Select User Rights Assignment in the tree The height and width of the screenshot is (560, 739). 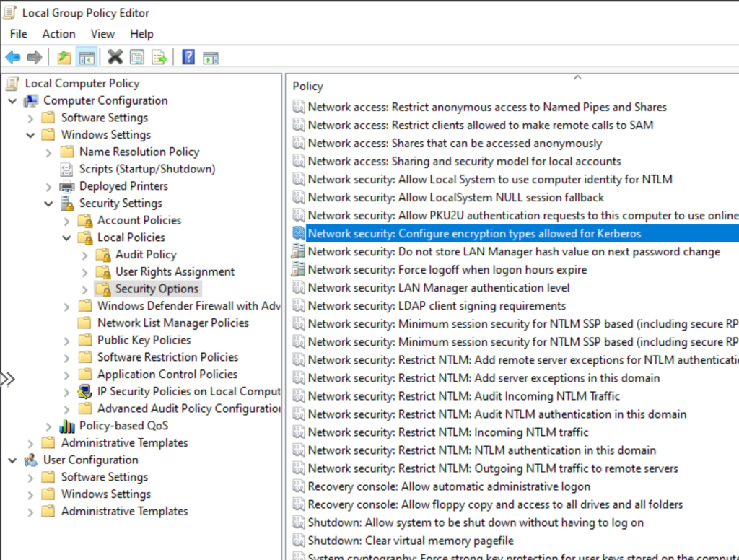pyautogui.click(x=175, y=271)
